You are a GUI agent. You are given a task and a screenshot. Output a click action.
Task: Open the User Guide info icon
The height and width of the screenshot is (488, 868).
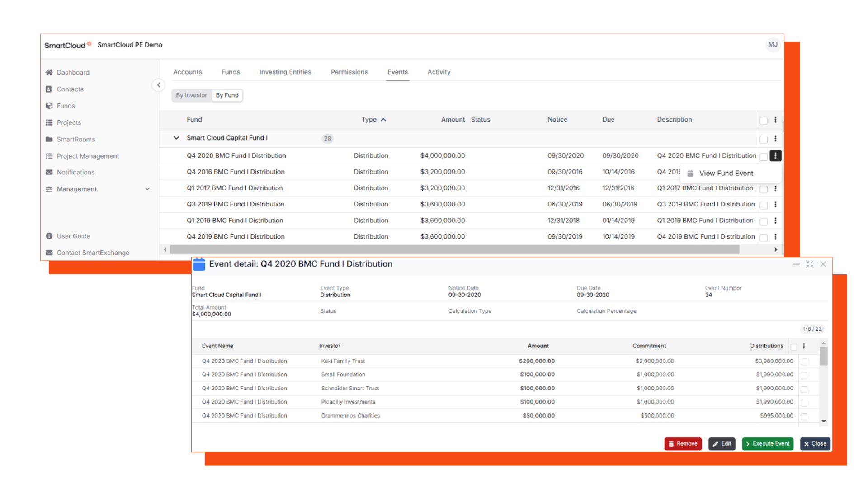[49, 236]
